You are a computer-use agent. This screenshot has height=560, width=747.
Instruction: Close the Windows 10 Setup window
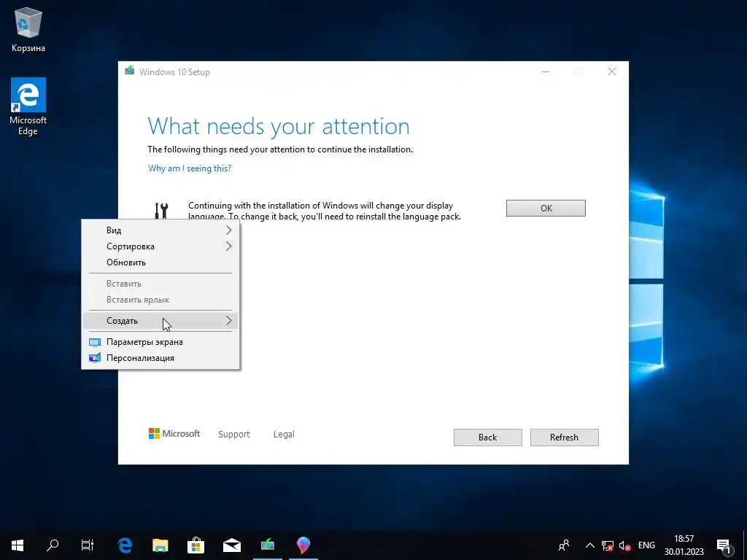click(612, 72)
